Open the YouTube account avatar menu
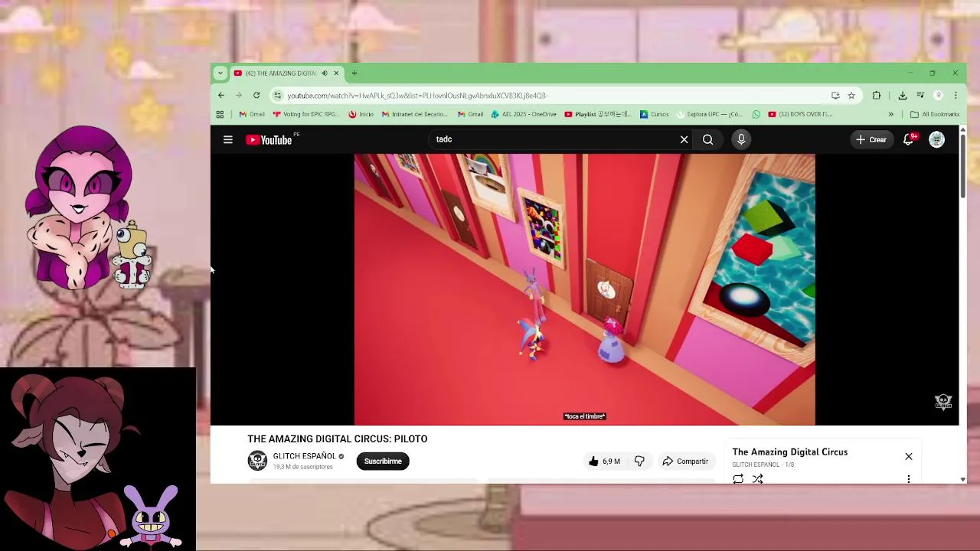Image resolution: width=980 pixels, height=551 pixels. 936,139
